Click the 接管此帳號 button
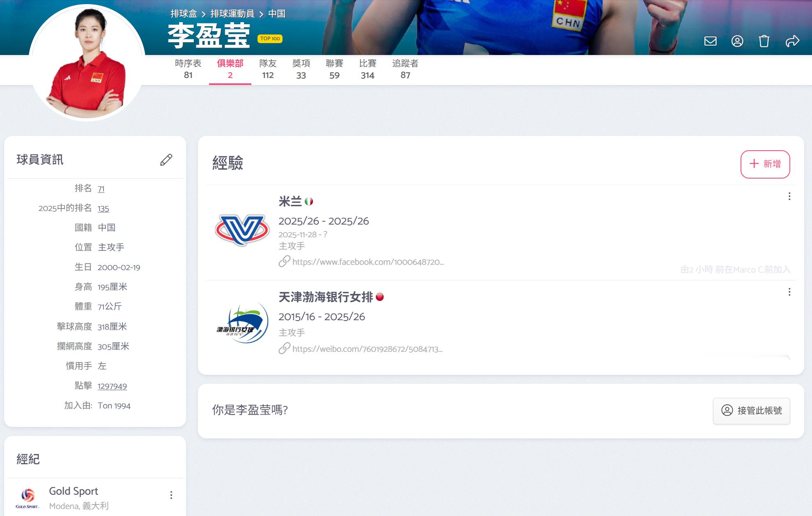812x516 pixels. tap(751, 411)
